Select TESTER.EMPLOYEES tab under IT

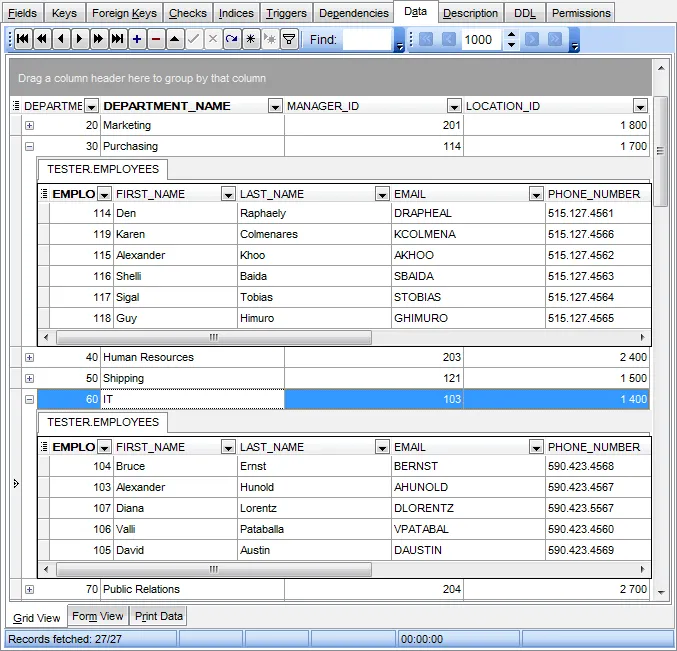(x=103, y=422)
